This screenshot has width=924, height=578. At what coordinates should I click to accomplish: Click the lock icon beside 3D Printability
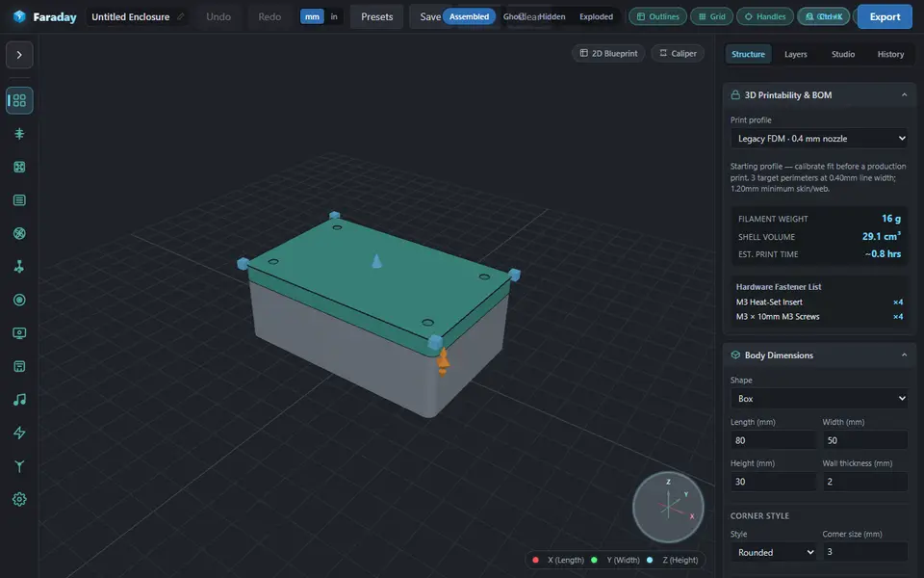coord(735,95)
